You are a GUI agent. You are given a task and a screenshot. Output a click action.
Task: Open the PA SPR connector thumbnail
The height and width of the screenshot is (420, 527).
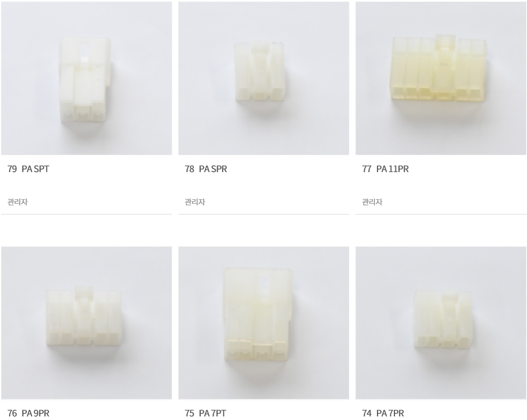coord(263,78)
